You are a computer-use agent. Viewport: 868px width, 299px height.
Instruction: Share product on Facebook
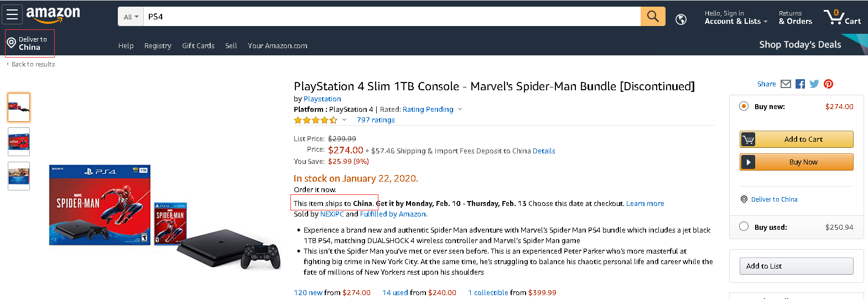tap(800, 84)
